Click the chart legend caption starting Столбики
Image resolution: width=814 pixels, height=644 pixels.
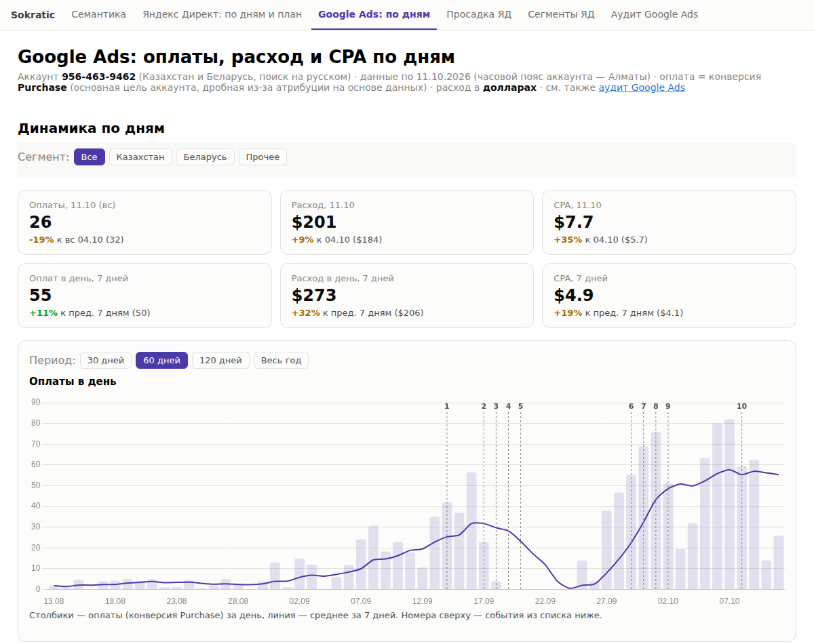315,616
